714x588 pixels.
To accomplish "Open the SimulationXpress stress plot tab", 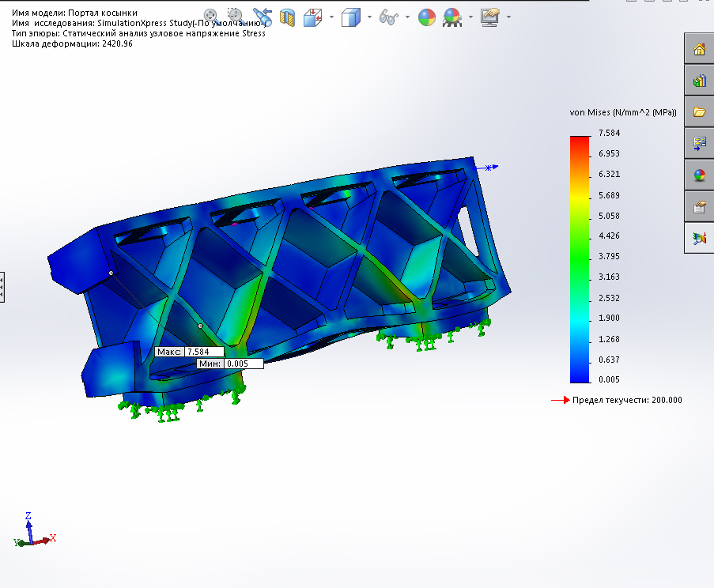I will click(x=700, y=238).
